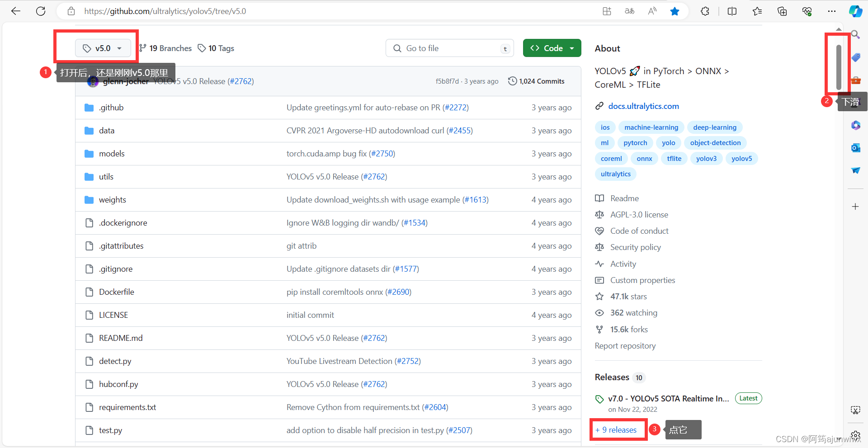Viewport: 868px width, 448px height.
Task: Open Code of conduct link
Action: tap(639, 231)
